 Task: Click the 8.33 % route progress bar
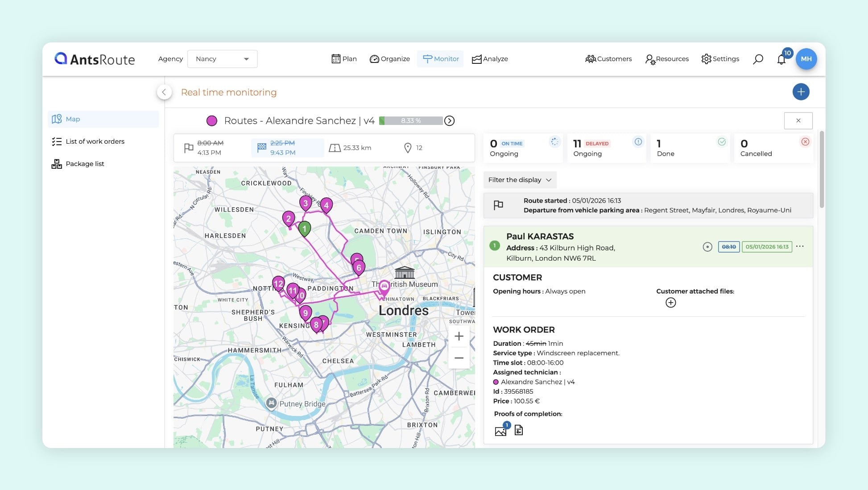click(411, 121)
